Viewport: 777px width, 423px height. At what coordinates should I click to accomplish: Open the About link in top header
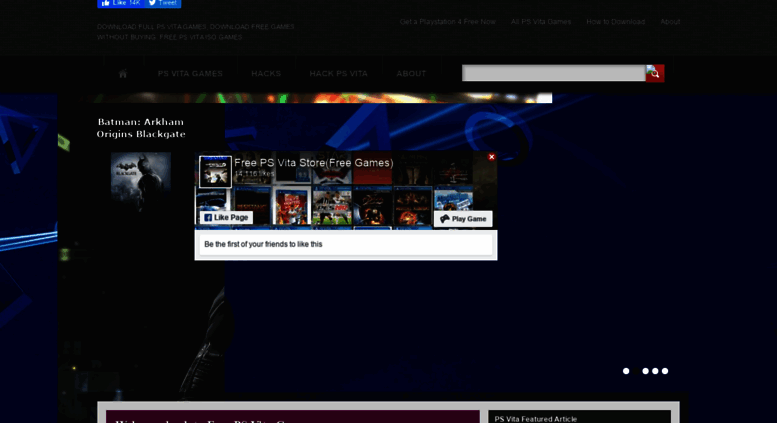670,22
